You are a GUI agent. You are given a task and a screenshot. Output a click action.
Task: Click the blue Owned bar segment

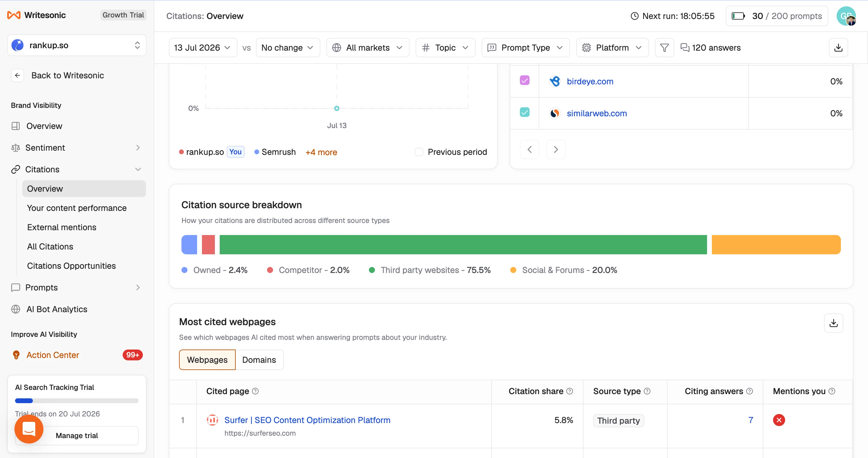(x=189, y=245)
